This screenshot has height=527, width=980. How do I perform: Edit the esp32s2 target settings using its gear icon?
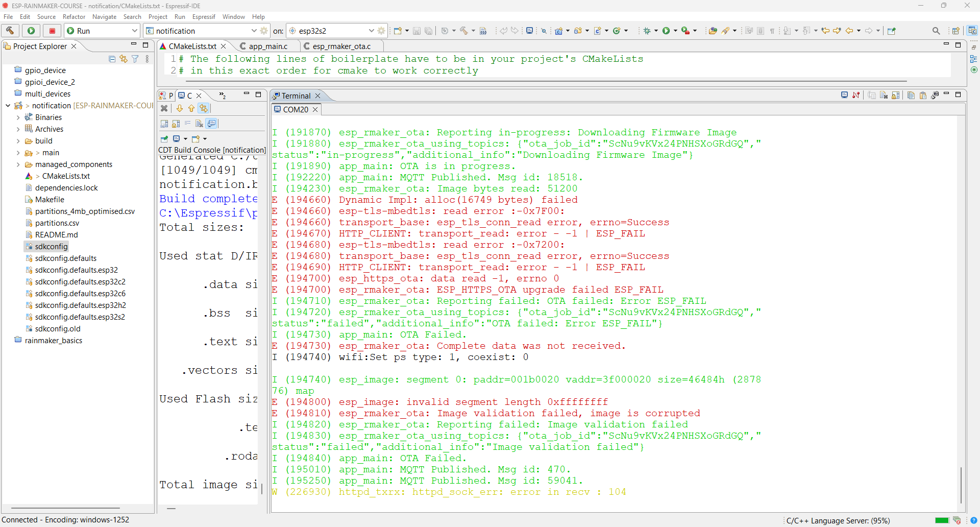[x=381, y=31]
